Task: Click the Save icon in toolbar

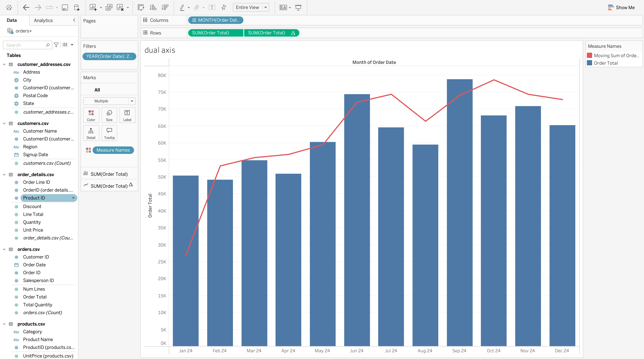Action: tap(65, 7)
